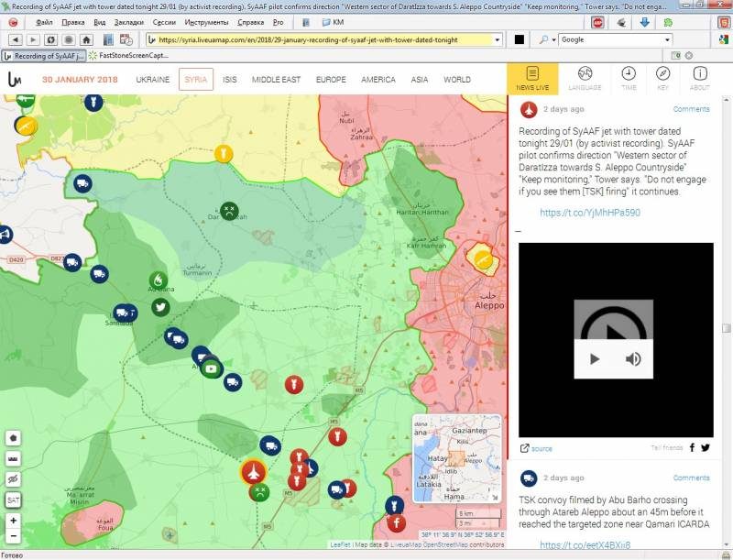Open Comments on the SyAAF recording post
The width and height of the screenshot is (733, 560).
(x=691, y=109)
